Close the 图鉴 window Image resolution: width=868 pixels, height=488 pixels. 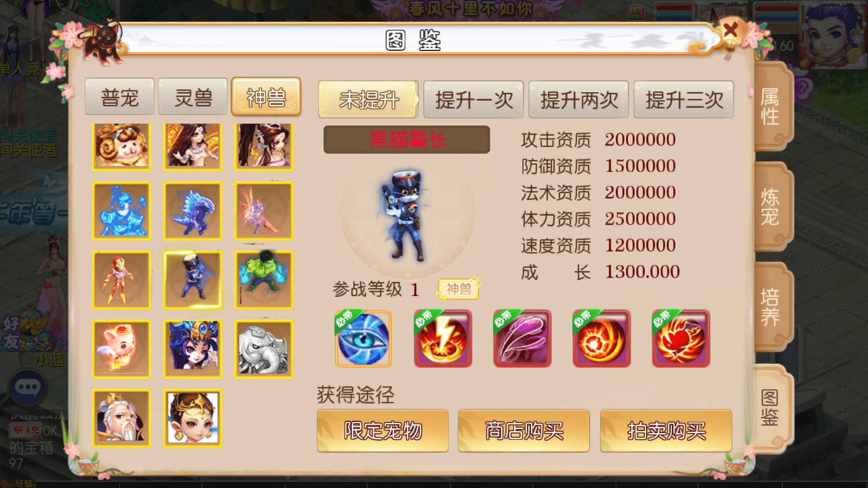coord(731,30)
